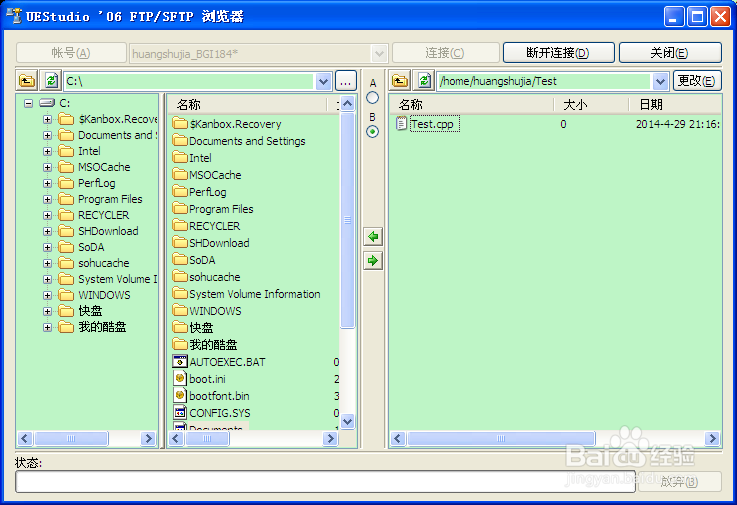Viewport: 737px width, 505px height.
Task: Click CONFIG.SYS file icon in local list
Action: coord(180,412)
